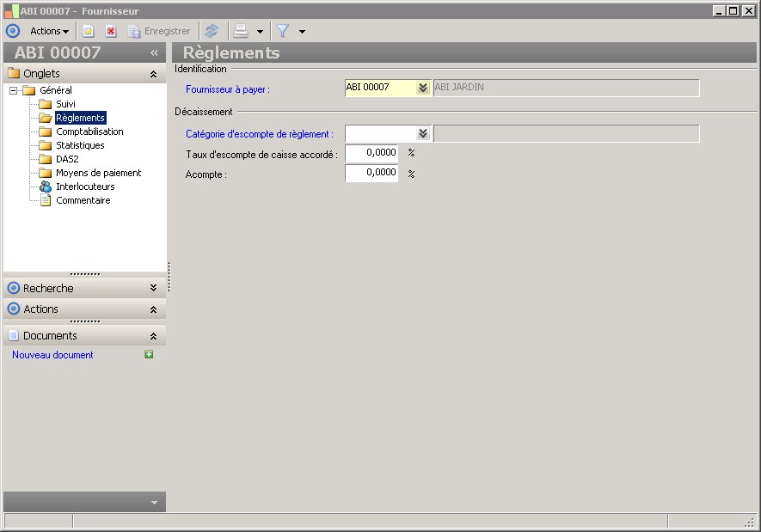761x532 pixels.
Task: Click the red delete icon in toolbar
Action: click(x=111, y=31)
